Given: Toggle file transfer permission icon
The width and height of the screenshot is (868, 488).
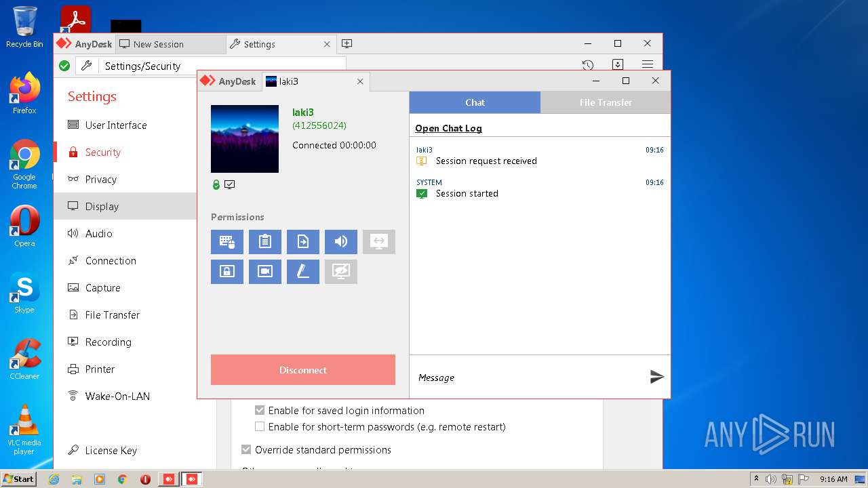Looking at the screenshot, I should (303, 242).
